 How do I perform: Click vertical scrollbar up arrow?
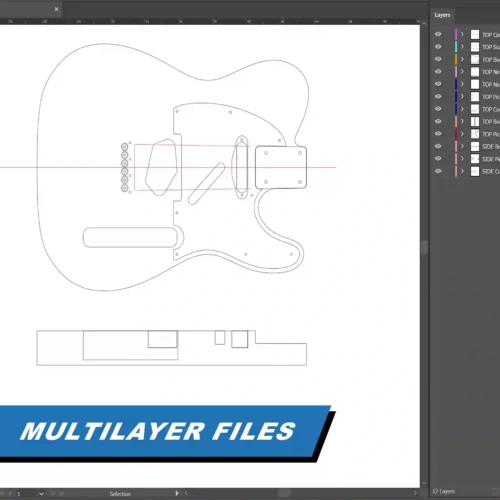[424, 24]
